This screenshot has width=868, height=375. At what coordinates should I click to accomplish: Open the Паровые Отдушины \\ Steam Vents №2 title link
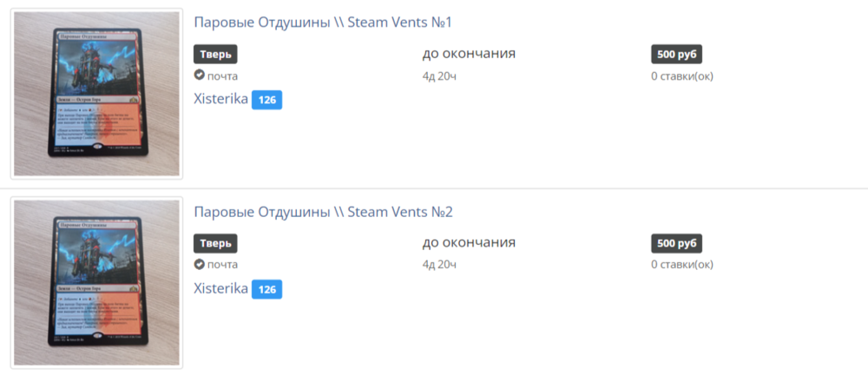point(323,212)
